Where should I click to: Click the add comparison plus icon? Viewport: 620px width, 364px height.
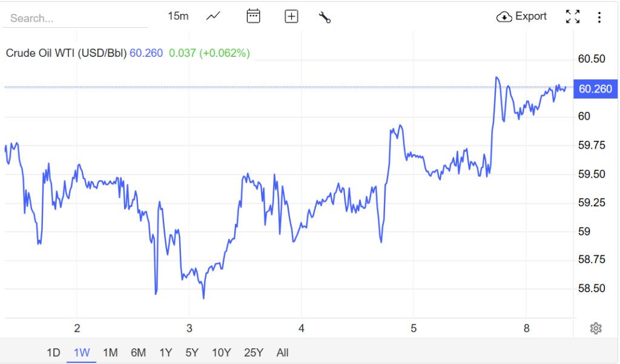(x=291, y=16)
